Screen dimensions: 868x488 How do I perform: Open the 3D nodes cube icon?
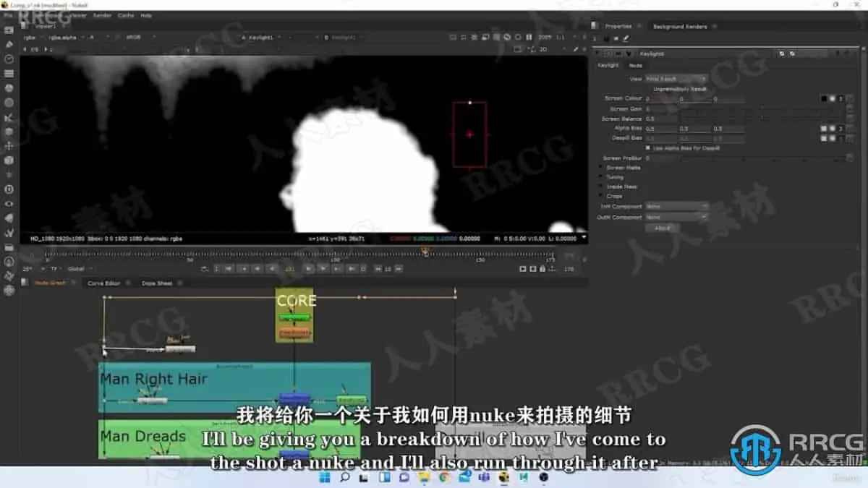click(9, 160)
